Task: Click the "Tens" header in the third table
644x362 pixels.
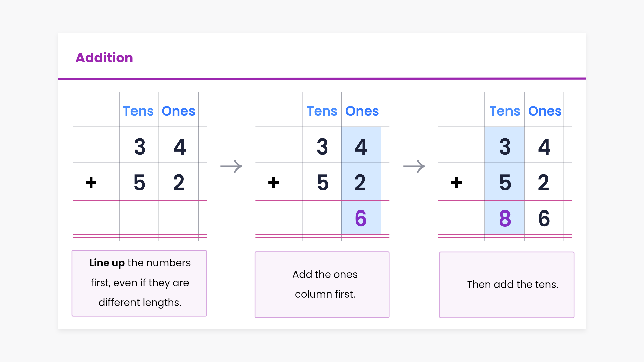Action: click(504, 111)
